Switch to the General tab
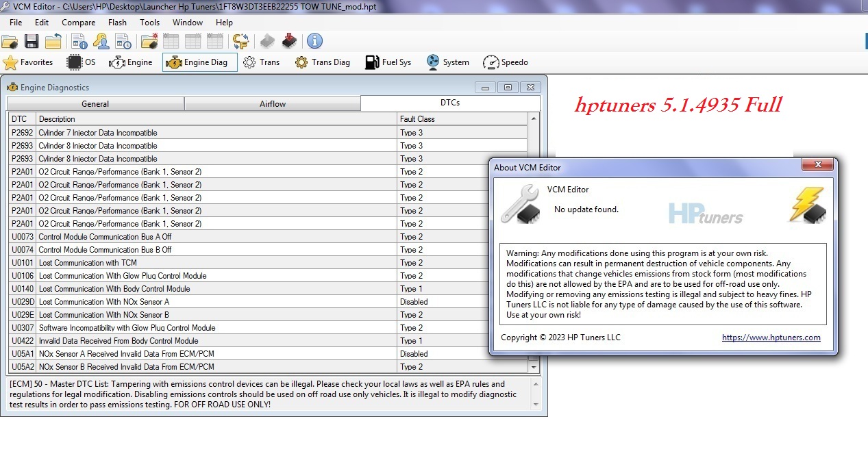868x471 pixels. 95,104
